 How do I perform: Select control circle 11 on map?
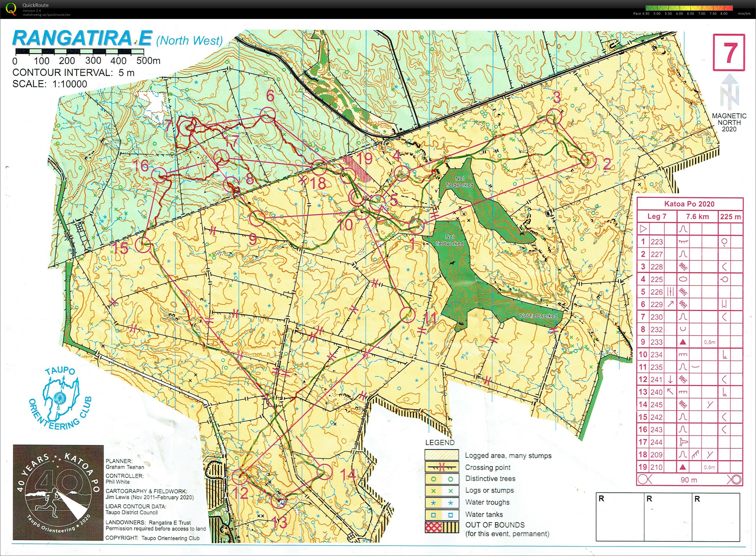(x=407, y=315)
